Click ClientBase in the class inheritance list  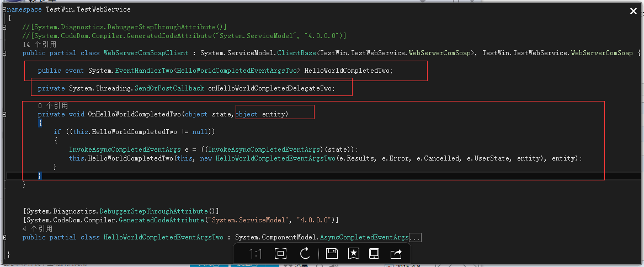(x=297, y=53)
